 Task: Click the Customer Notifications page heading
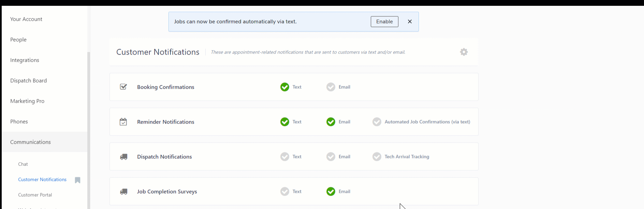tap(158, 52)
